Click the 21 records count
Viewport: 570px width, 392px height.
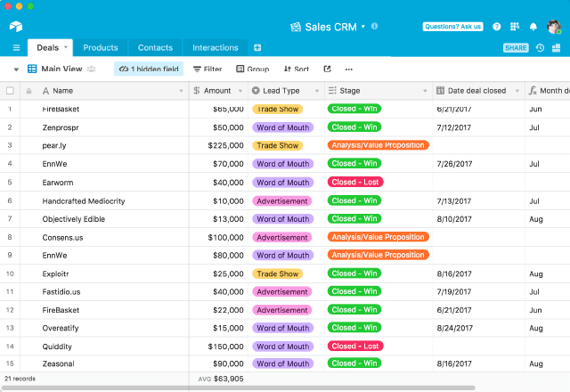pos(20,379)
